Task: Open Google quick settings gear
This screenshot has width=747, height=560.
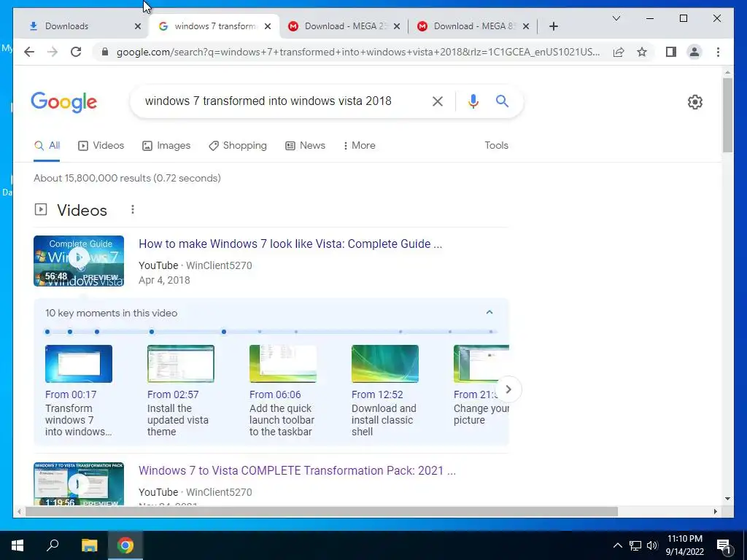Action: click(x=695, y=102)
